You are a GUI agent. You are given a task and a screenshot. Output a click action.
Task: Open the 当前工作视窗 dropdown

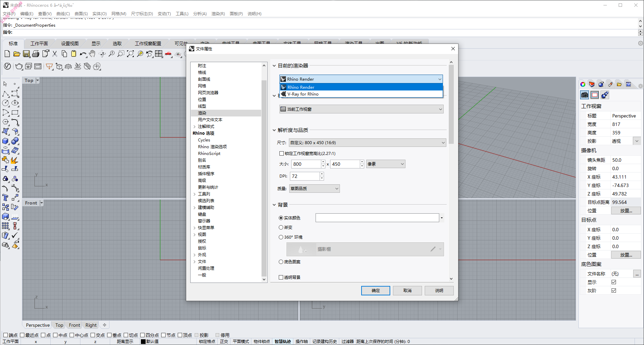point(361,109)
